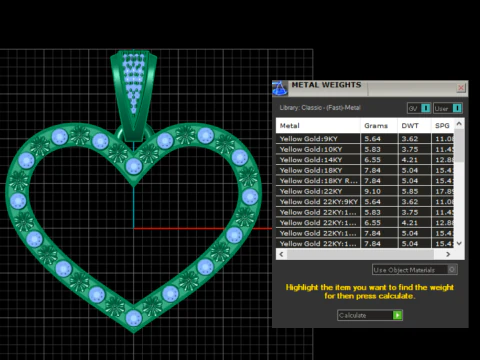The image size is (480, 360).
Task: Click the vertical scrollbar thumb in metal list
Action: pyautogui.click(x=459, y=145)
